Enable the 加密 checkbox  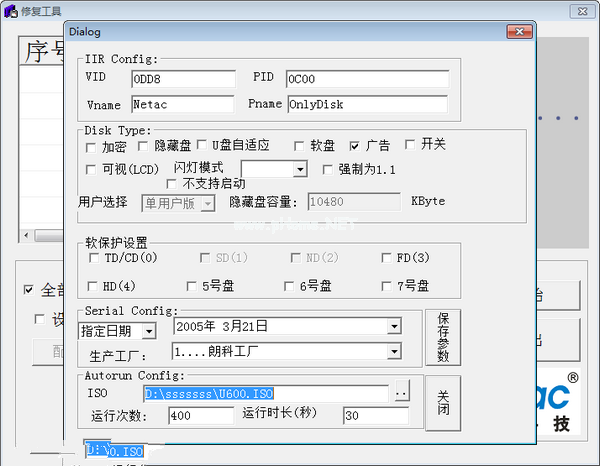[93, 147]
